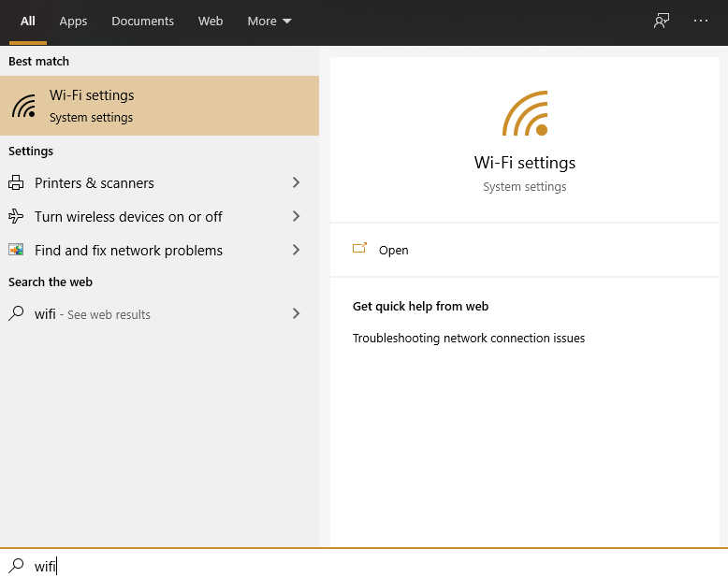Expand the Printers & scanners arrow

(296, 183)
